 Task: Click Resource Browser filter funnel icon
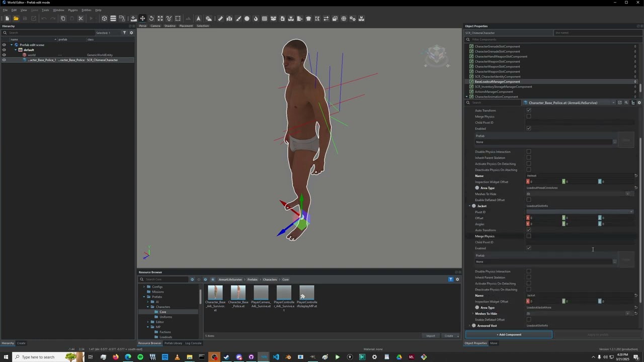tap(451, 279)
